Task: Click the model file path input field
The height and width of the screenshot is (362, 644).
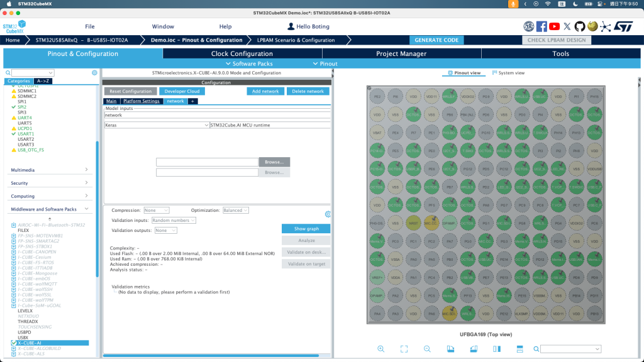Action: tap(207, 162)
